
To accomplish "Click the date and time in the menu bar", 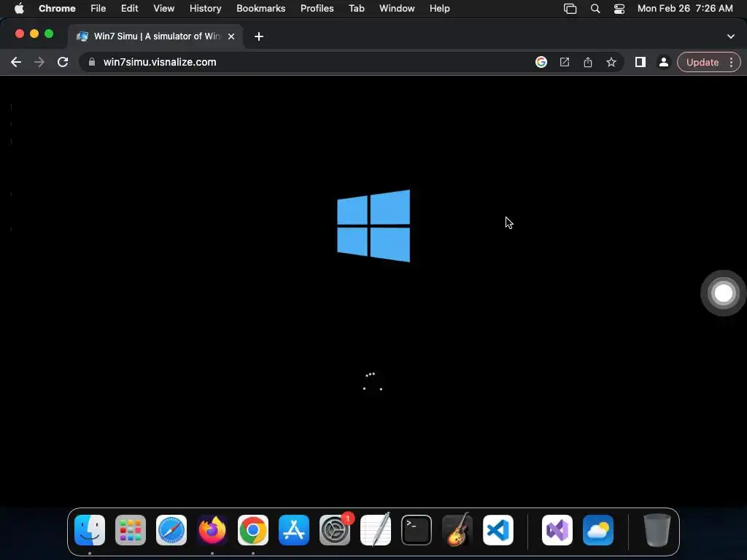I will pos(685,9).
